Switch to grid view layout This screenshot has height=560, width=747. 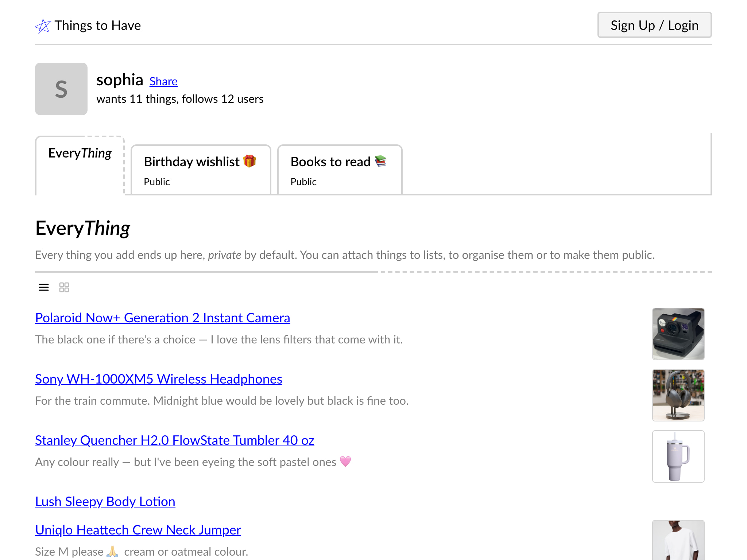pos(64,287)
